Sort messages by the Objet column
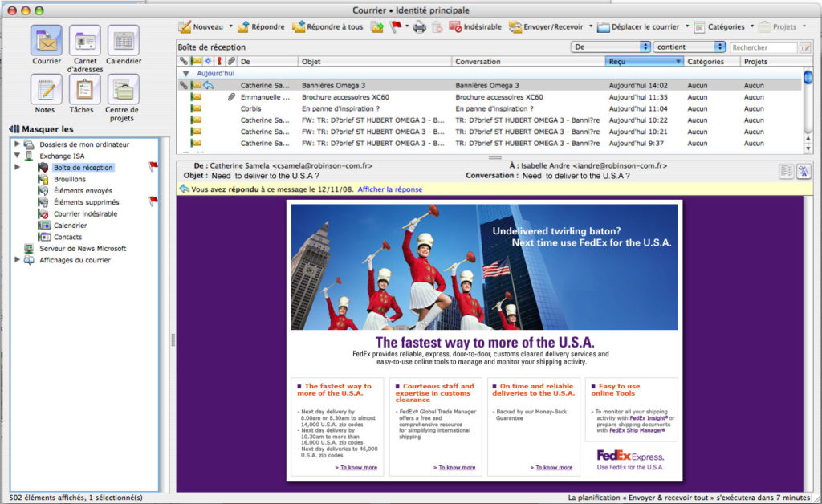The width and height of the screenshot is (822, 504). point(375,61)
